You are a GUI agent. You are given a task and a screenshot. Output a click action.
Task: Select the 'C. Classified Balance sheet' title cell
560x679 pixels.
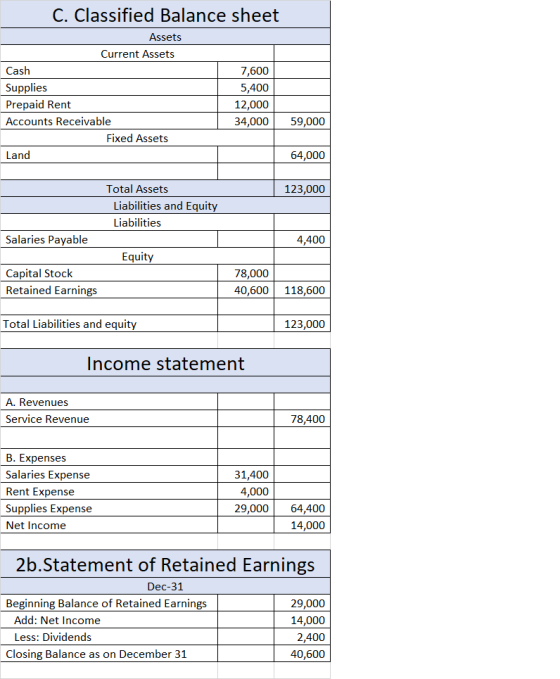(x=165, y=15)
